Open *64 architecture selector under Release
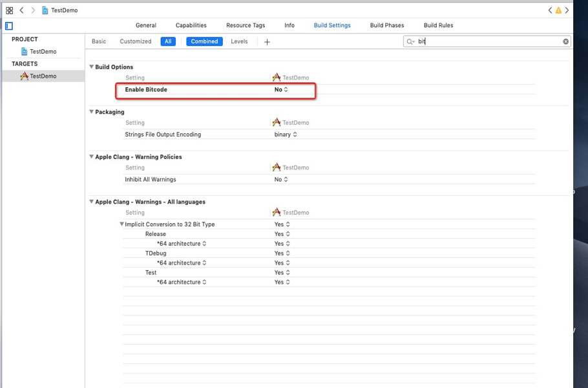Viewport: 588px width, 388px height. 182,244
